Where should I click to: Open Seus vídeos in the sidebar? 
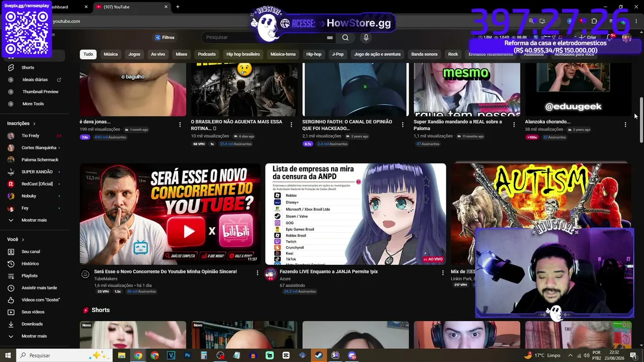coord(33,312)
